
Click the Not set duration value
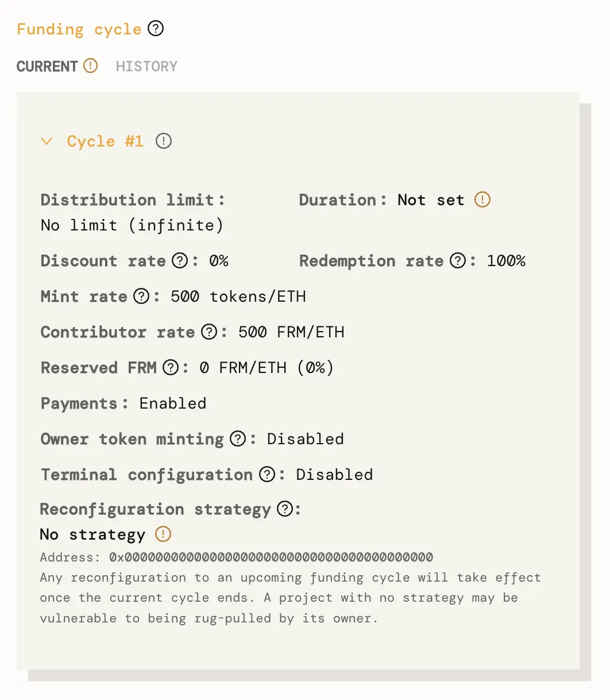pyautogui.click(x=431, y=199)
